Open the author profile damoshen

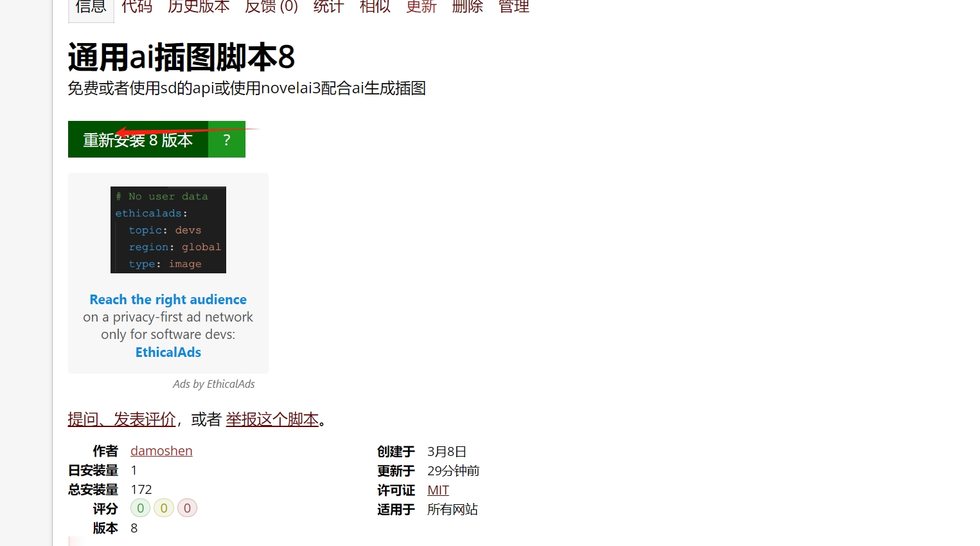pyautogui.click(x=161, y=451)
